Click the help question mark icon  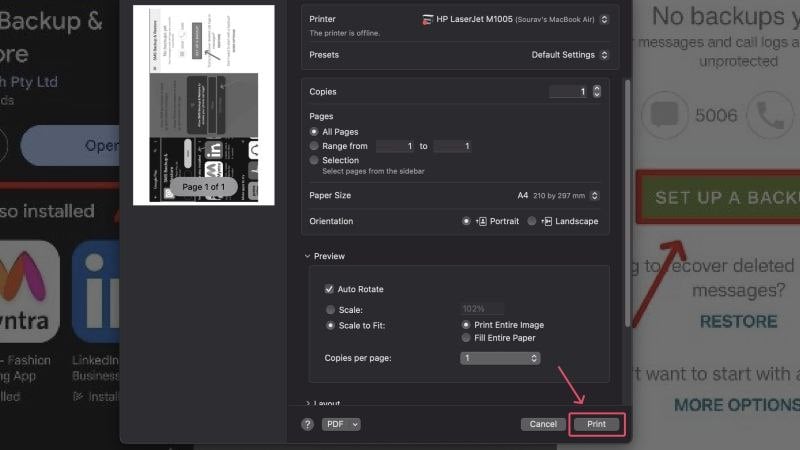[x=307, y=424]
